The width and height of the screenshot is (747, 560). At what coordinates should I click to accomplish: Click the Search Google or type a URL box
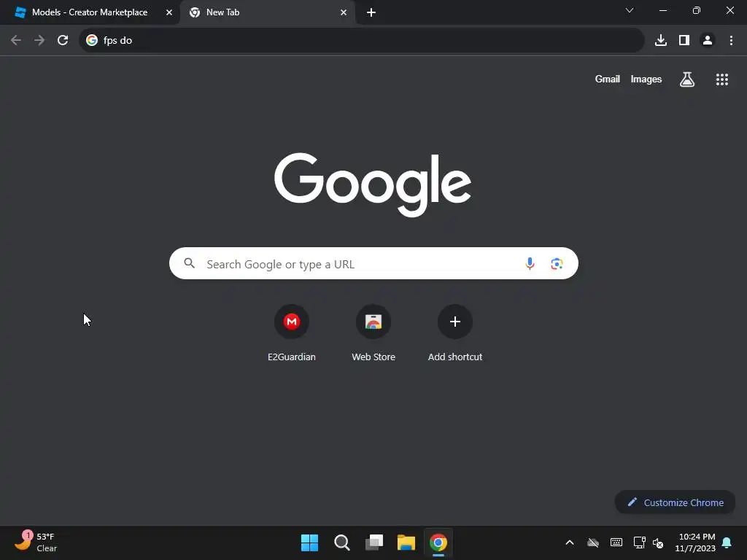click(373, 263)
